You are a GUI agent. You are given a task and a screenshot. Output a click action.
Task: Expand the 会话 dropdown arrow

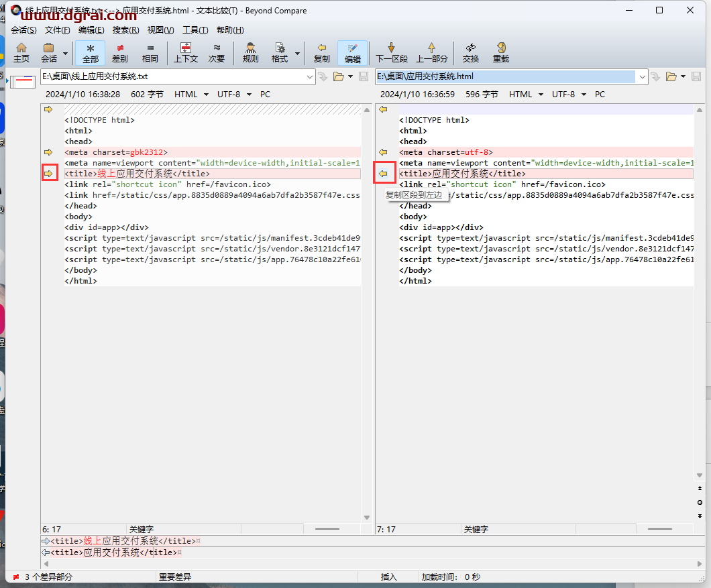click(x=65, y=54)
